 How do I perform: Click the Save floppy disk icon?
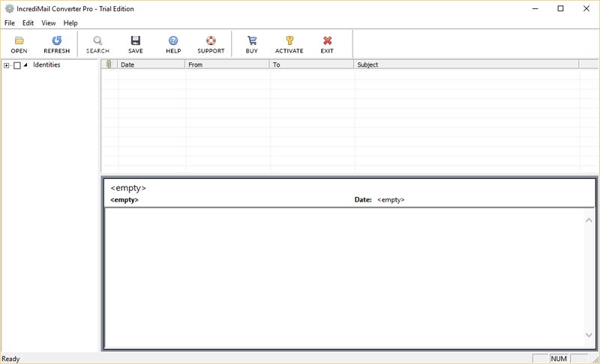[x=135, y=41]
